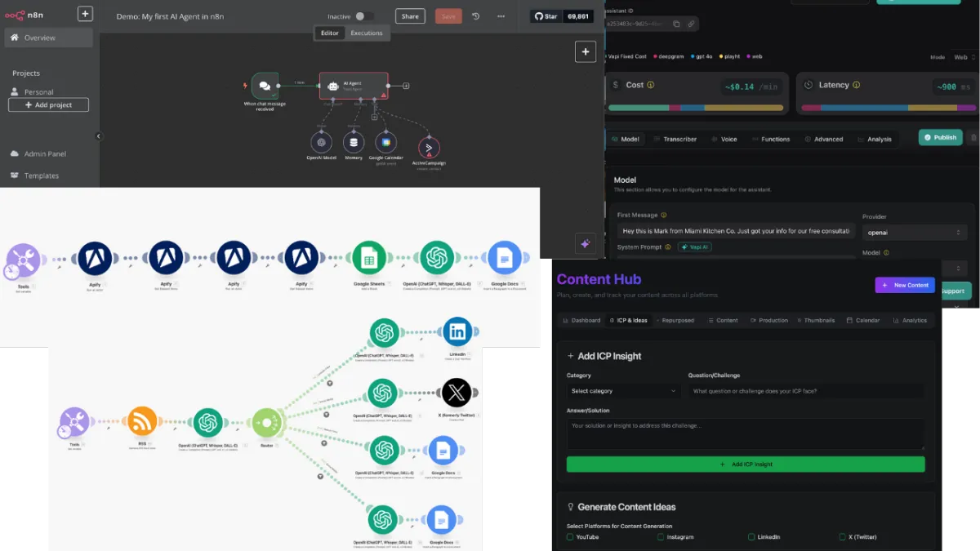Select the Memory sub-node

354,142
